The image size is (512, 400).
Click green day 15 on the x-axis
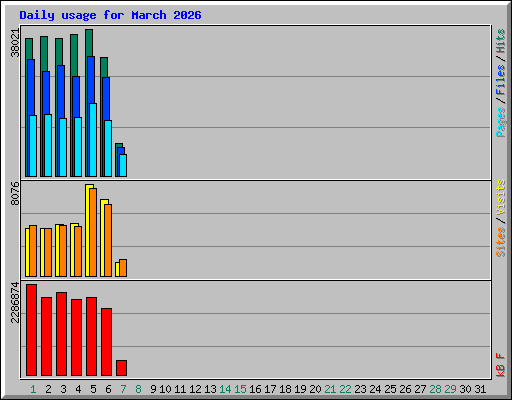tap(240, 389)
